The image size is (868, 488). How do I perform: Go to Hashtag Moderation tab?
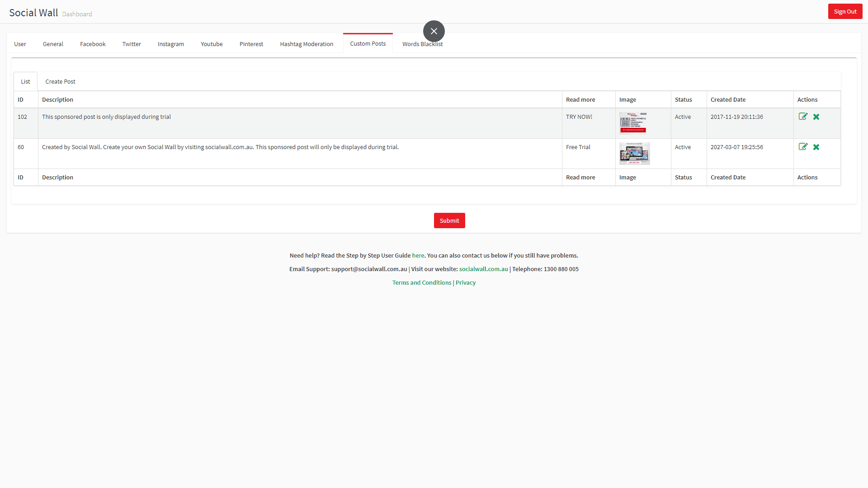306,44
